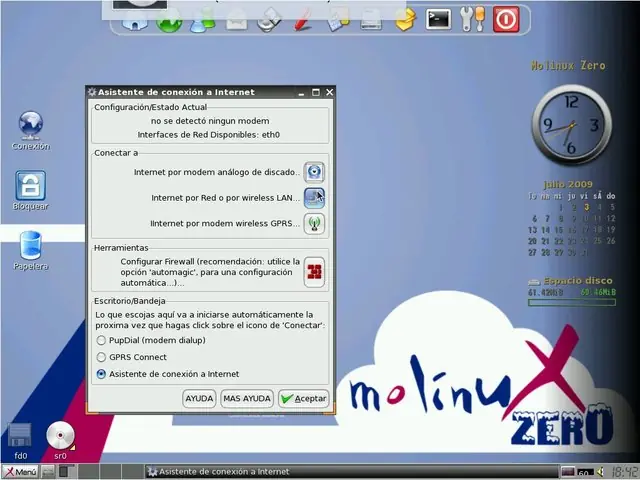Click the analog dial-up modem icon button
Viewport: 640px width, 480px height.
314,172
